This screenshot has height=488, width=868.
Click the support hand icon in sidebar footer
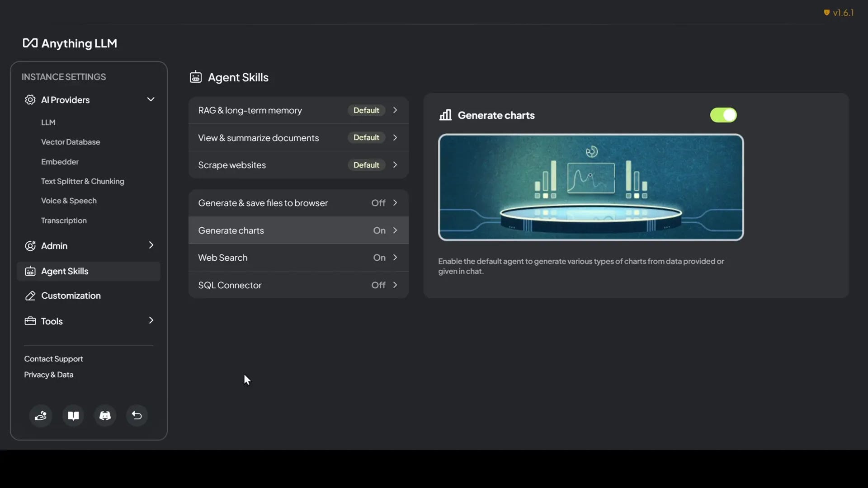pos(41,416)
